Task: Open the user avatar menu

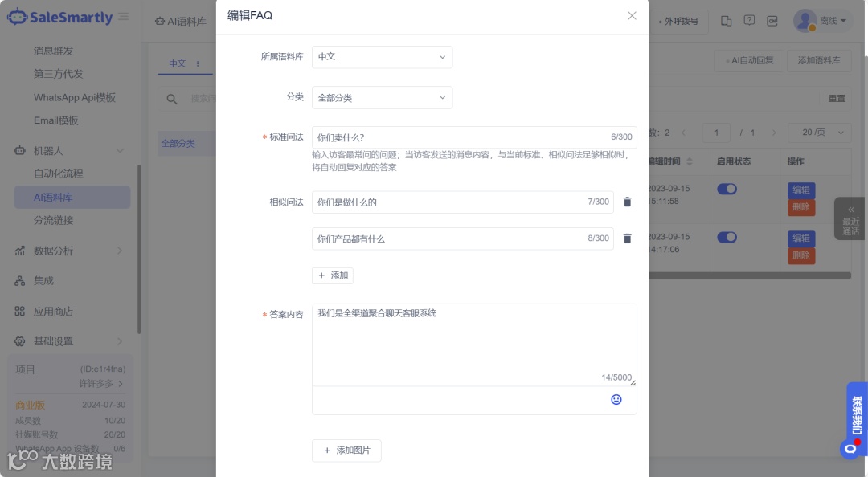Action: [805, 20]
